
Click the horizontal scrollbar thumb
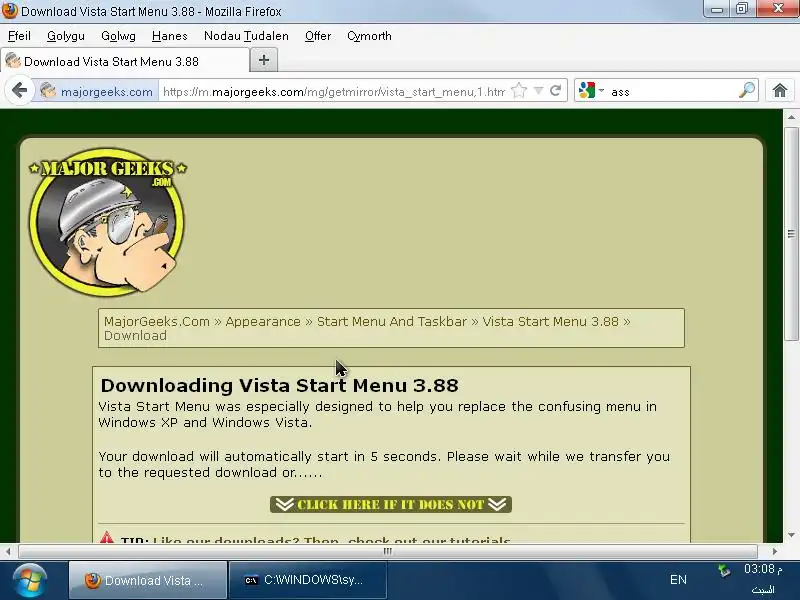[x=388, y=551]
